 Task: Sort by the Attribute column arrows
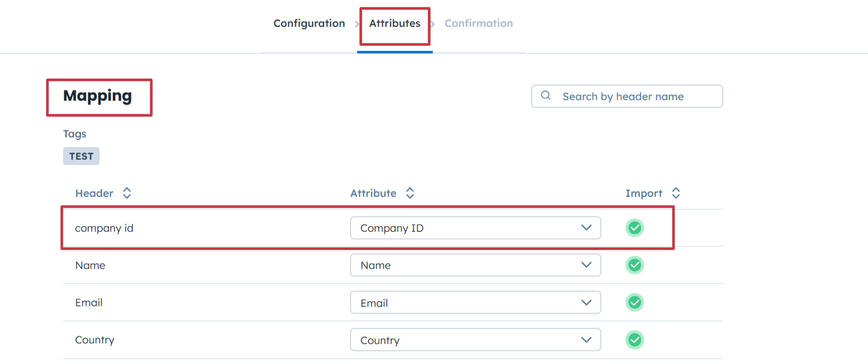[x=410, y=193]
